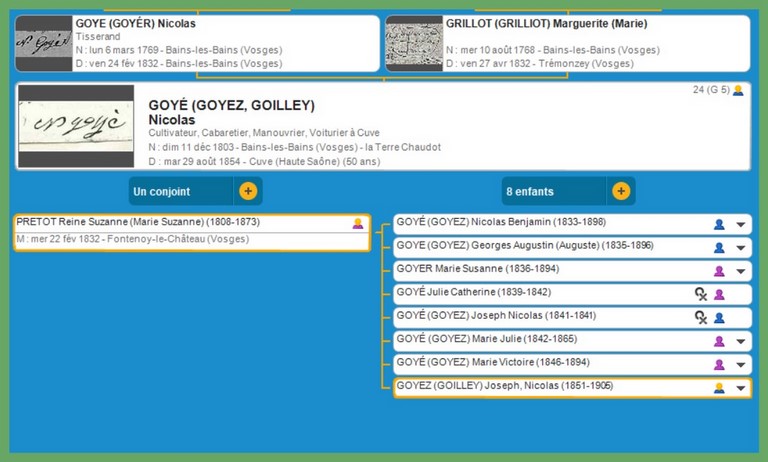This screenshot has height=462, width=768.
Task: Click the person icon next to PRETOT Reine Suzanne
Action: (358, 223)
